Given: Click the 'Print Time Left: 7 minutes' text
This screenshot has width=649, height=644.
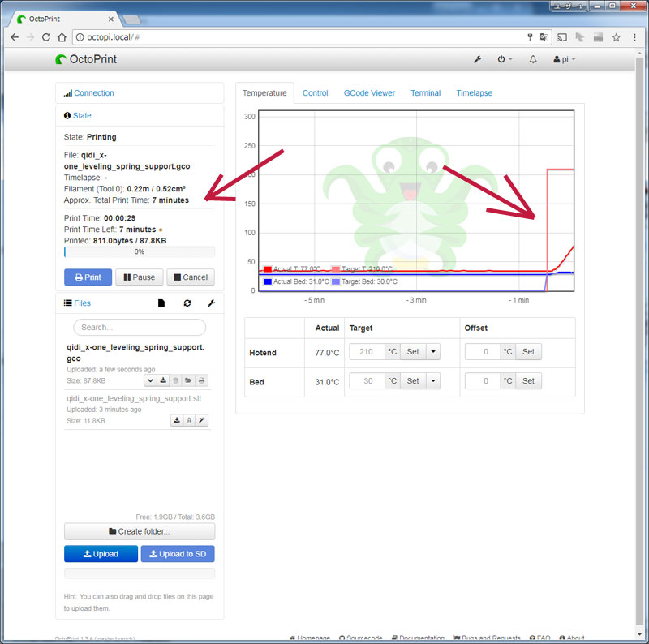Looking at the screenshot, I should point(110,230).
